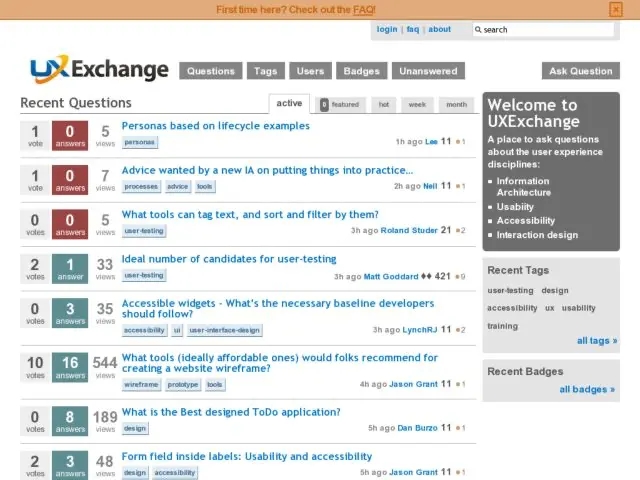Switch to the month tab
The height and width of the screenshot is (480, 640).
(x=456, y=104)
